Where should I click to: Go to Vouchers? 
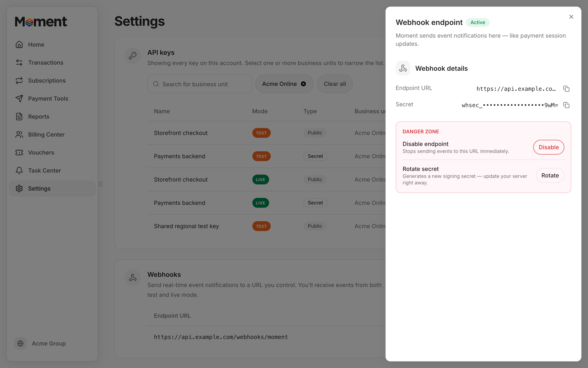(52, 153)
